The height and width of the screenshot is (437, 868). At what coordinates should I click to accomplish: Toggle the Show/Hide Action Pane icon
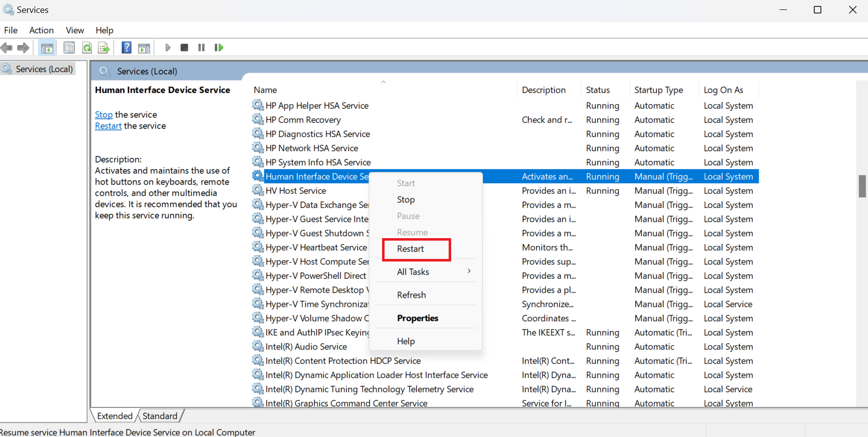point(144,48)
